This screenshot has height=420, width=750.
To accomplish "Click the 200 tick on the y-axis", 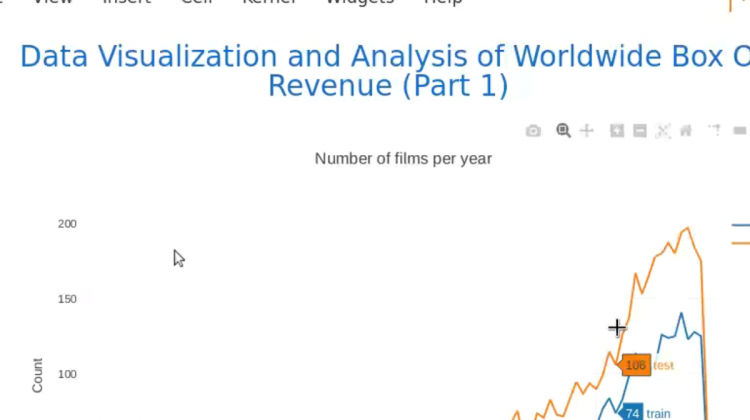I will 67,224.
